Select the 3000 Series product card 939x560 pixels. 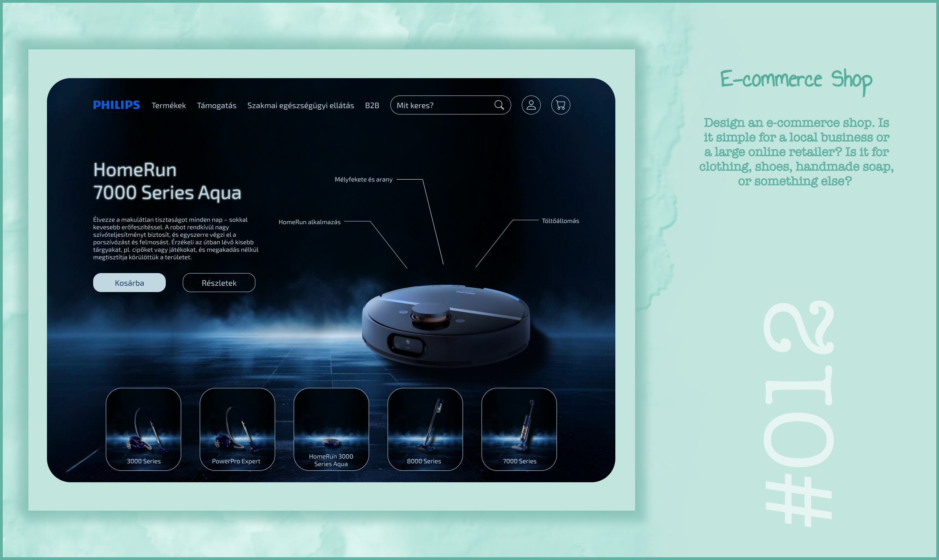[143, 429]
